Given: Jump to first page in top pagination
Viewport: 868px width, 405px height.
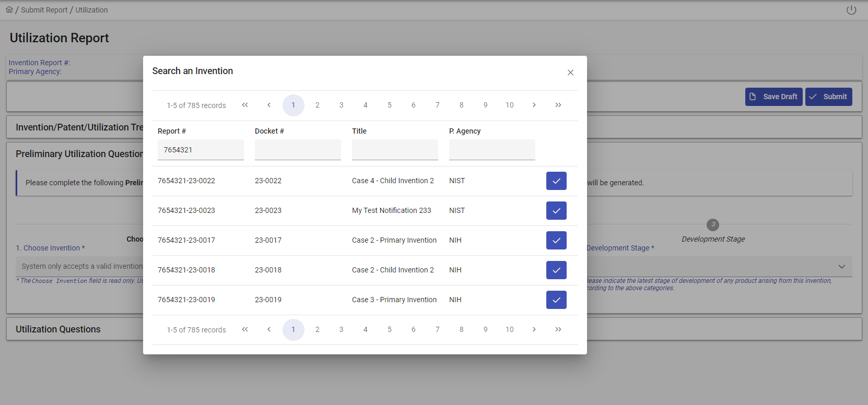Looking at the screenshot, I should click(245, 105).
